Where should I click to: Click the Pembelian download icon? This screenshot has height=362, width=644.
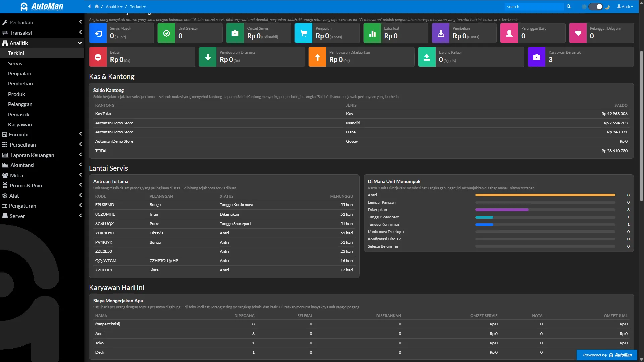441,33
